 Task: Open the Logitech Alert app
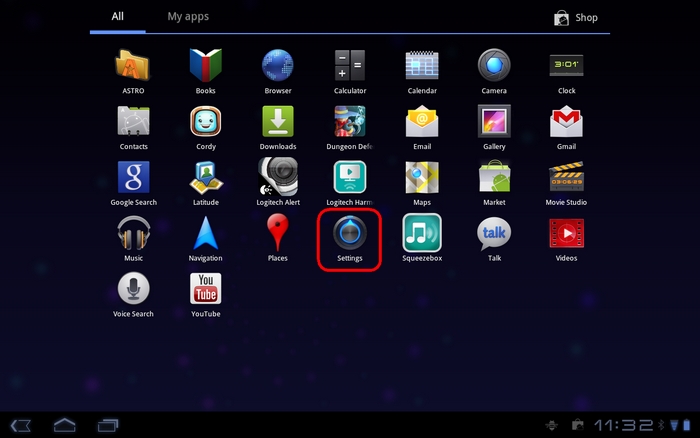tap(278, 182)
